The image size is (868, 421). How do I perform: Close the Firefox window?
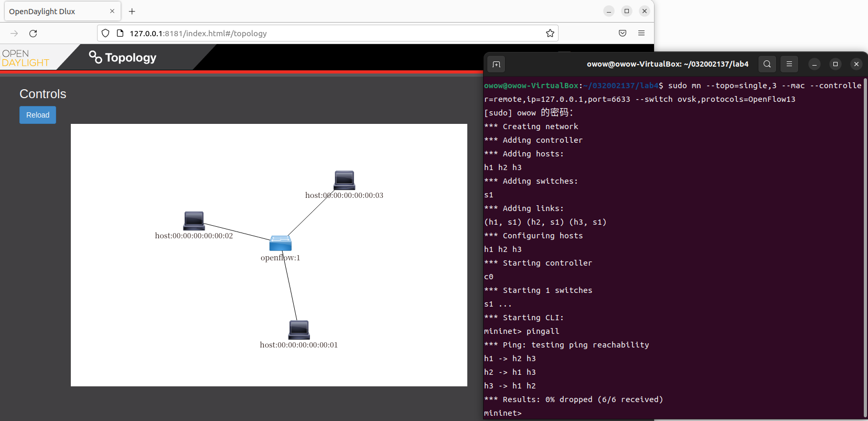pyautogui.click(x=645, y=11)
